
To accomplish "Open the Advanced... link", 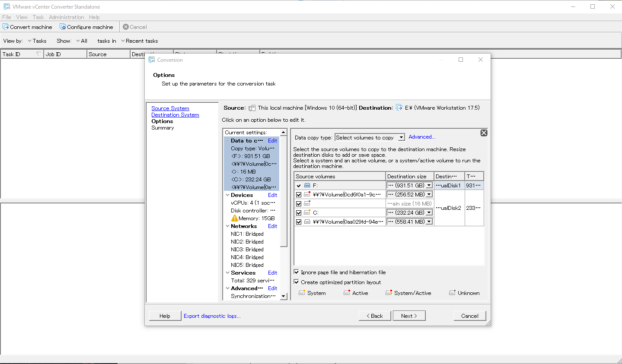I will pos(422,137).
